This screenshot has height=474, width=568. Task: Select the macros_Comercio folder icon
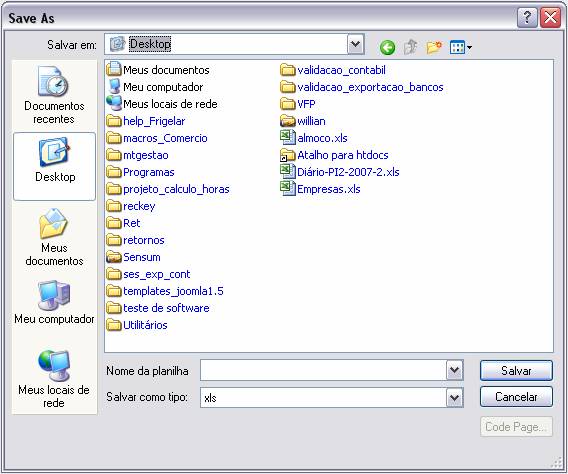tap(114, 138)
